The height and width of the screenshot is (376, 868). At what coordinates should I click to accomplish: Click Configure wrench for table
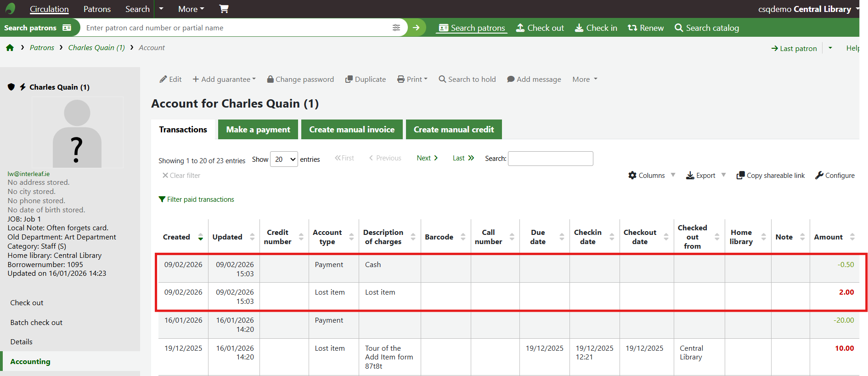(834, 175)
